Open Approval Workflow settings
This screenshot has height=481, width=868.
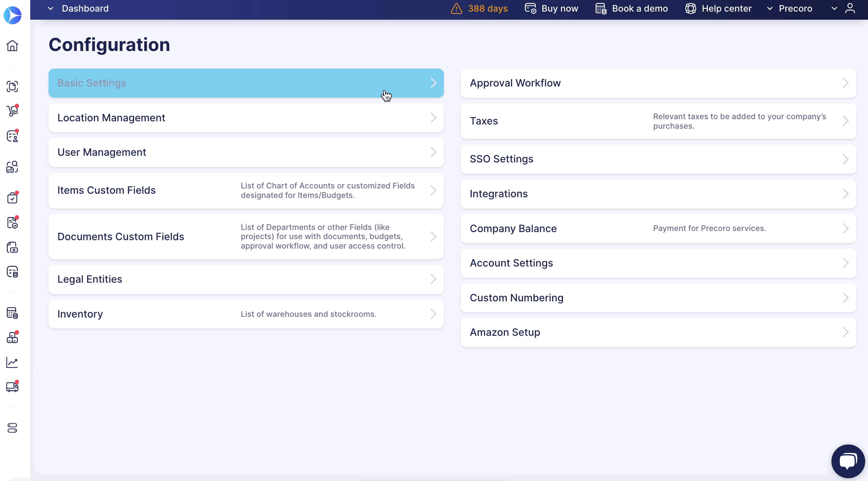point(658,83)
